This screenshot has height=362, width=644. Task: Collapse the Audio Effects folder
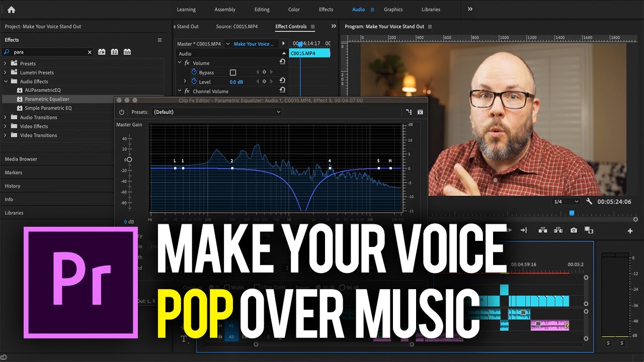point(6,81)
